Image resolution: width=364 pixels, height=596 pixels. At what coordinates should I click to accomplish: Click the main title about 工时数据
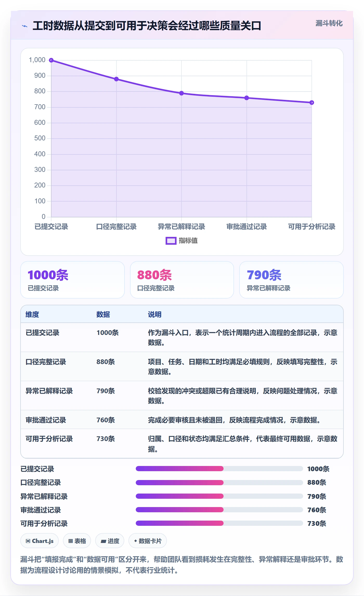pyautogui.click(x=147, y=26)
